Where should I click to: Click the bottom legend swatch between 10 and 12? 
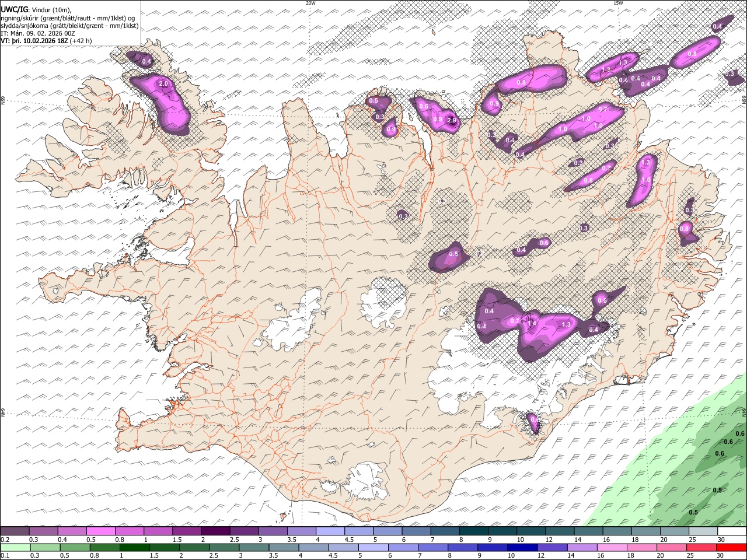pos(521,547)
